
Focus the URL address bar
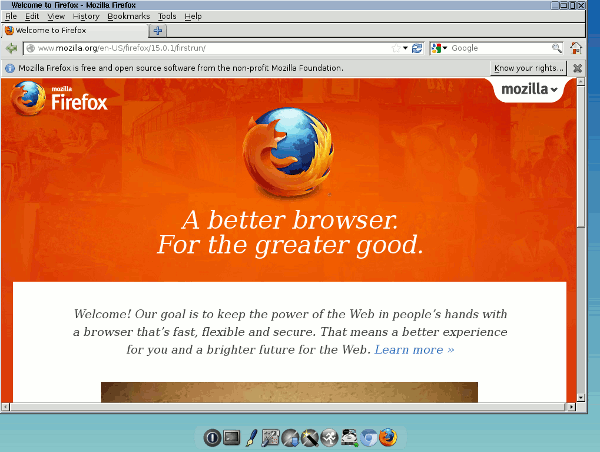[x=214, y=48]
